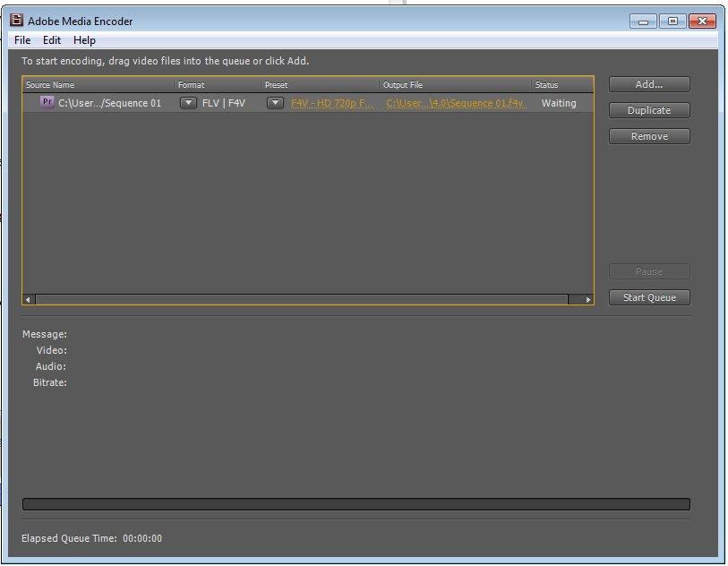728x566 pixels.
Task: Select the C:\User.../Sequence 01 source row
Action: point(308,103)
